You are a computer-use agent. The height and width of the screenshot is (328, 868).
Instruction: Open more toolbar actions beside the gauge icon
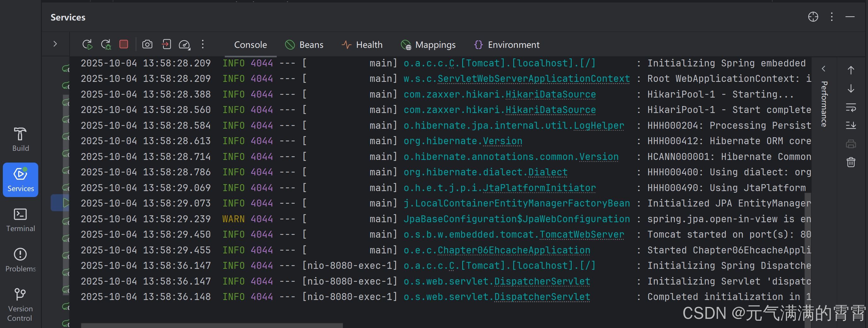point(202,44)
